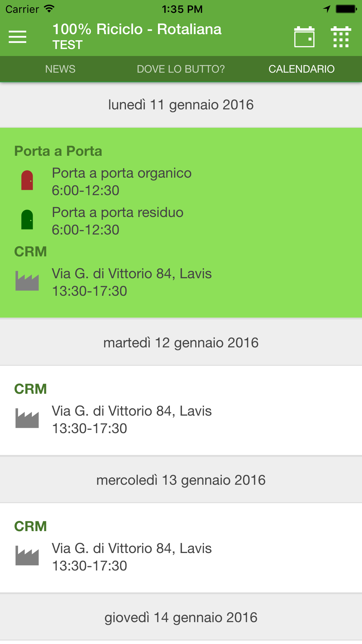
Task: Open mercoledì Via G. di Vittorio entry
Action: [x=181, y=557]
